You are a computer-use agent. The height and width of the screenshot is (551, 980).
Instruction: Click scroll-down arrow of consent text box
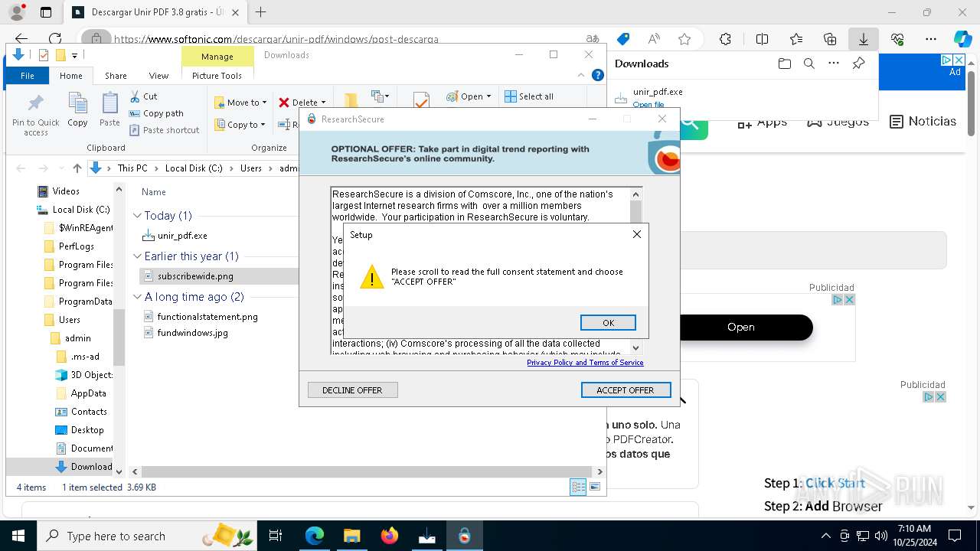click(x=635, y=347)
